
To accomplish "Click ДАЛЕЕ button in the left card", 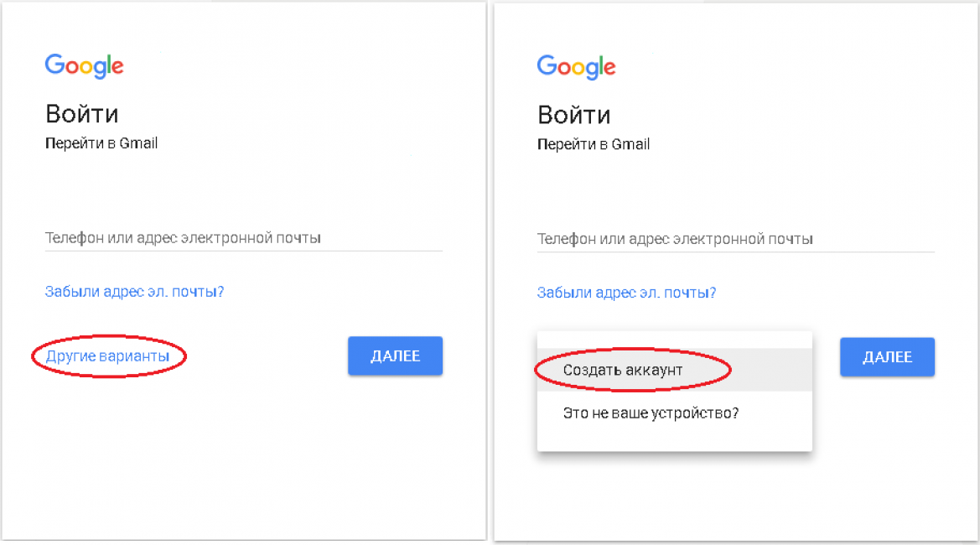I will point(395,356).
